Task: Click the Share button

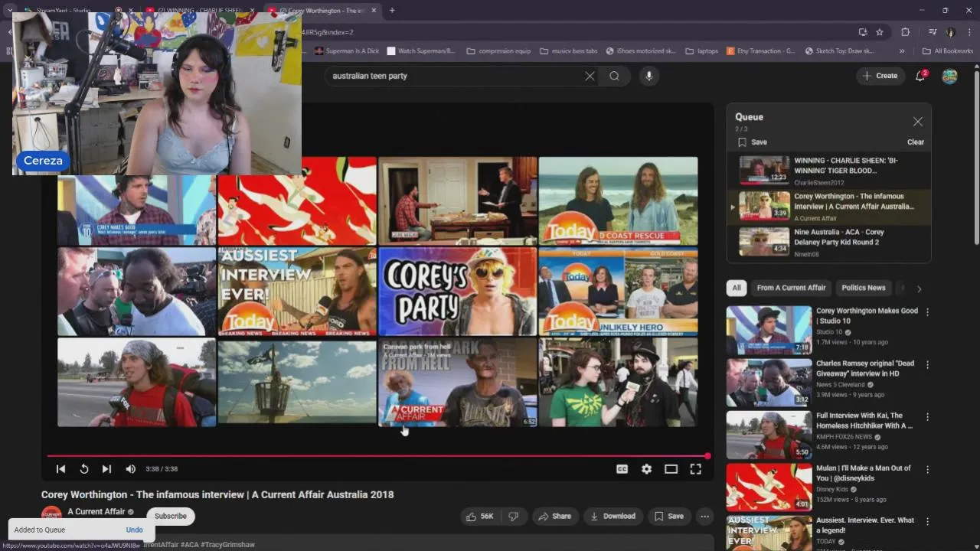Action: tap(554, 517)
